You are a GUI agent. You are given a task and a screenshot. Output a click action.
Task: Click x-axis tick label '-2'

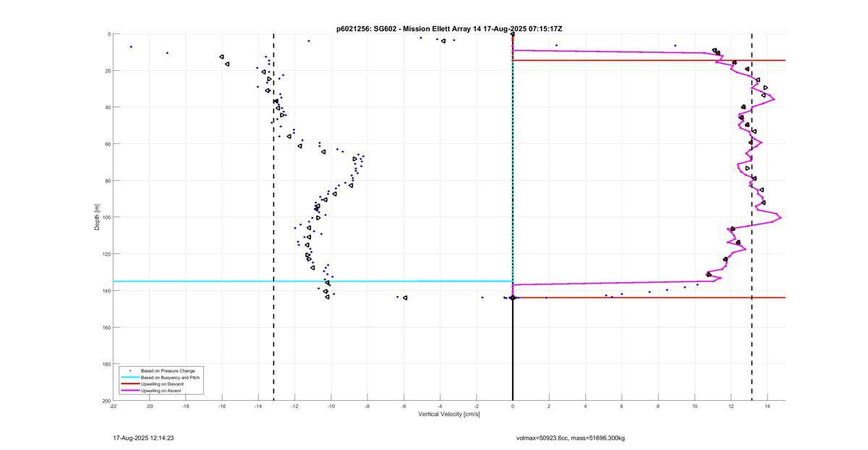476,406
